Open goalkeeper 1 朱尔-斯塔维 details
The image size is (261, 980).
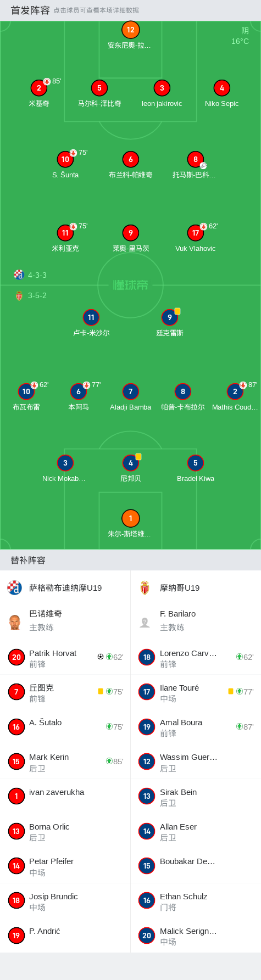click(x=130, y=518)
